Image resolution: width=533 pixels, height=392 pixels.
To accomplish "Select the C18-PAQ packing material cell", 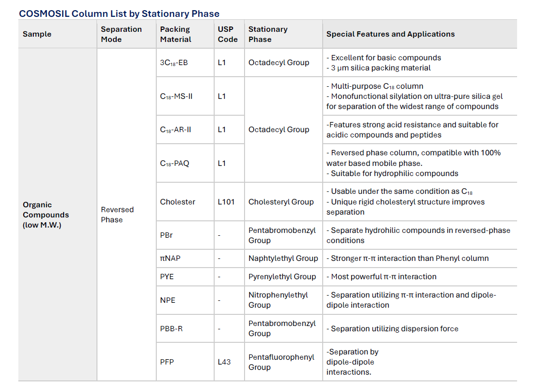I will [175, 163].
